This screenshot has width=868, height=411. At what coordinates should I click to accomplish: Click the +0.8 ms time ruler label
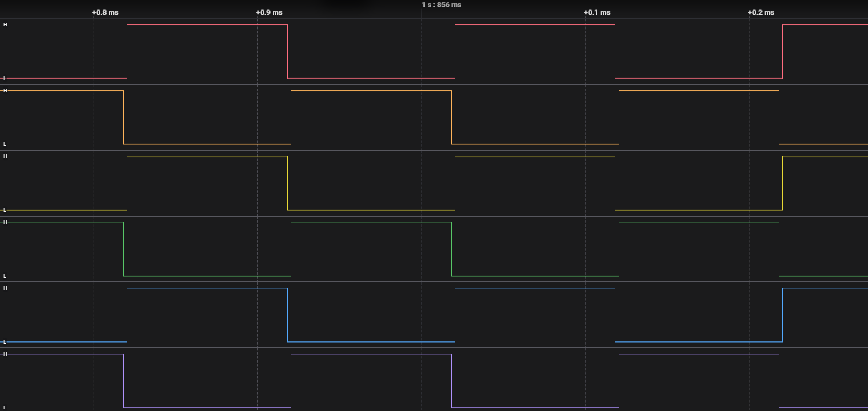coord(105,12)
